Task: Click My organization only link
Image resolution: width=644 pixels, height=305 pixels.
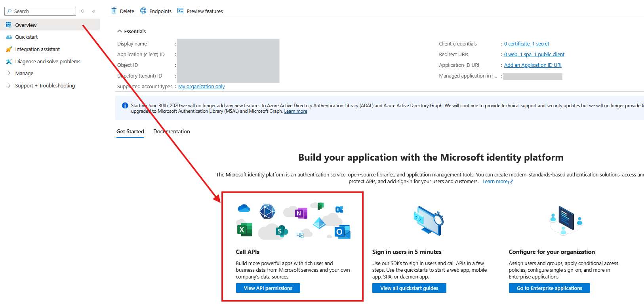Action: tap(201, 87)
